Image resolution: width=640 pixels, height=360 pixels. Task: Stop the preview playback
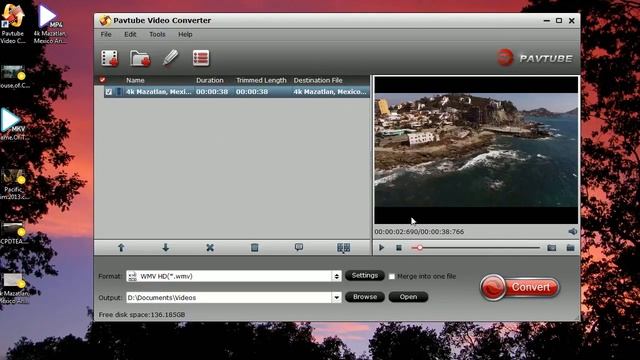tap(399, 247)
